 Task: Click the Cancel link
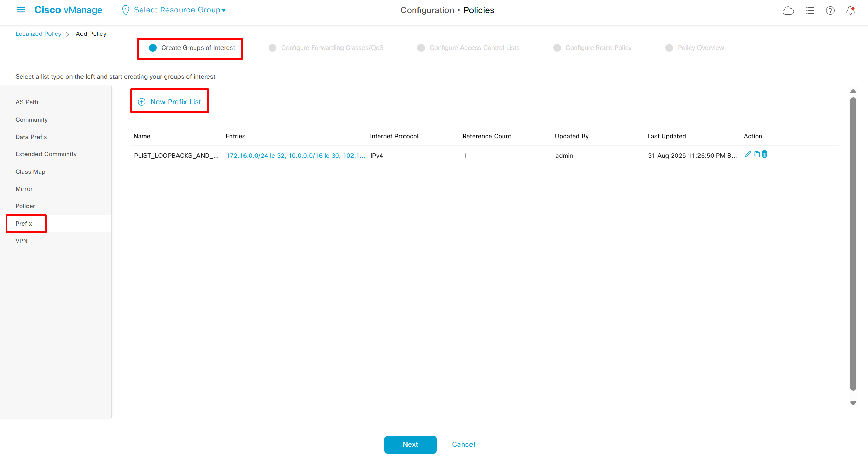(x=463, y=444)
